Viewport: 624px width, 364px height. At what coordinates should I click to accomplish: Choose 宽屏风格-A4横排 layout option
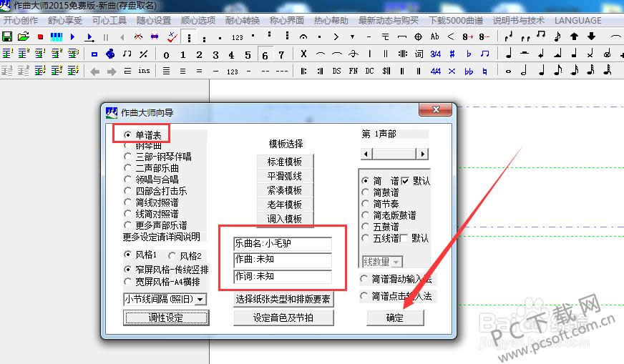128,281
